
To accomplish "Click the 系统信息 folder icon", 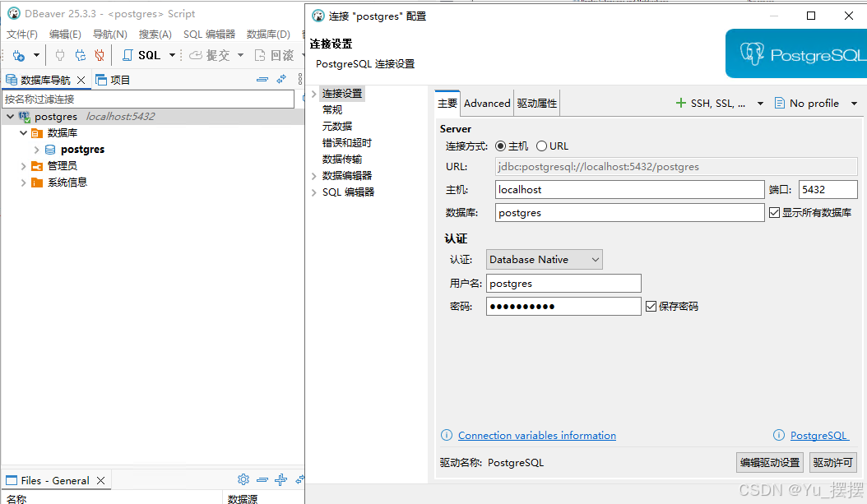I will (37, 183).
